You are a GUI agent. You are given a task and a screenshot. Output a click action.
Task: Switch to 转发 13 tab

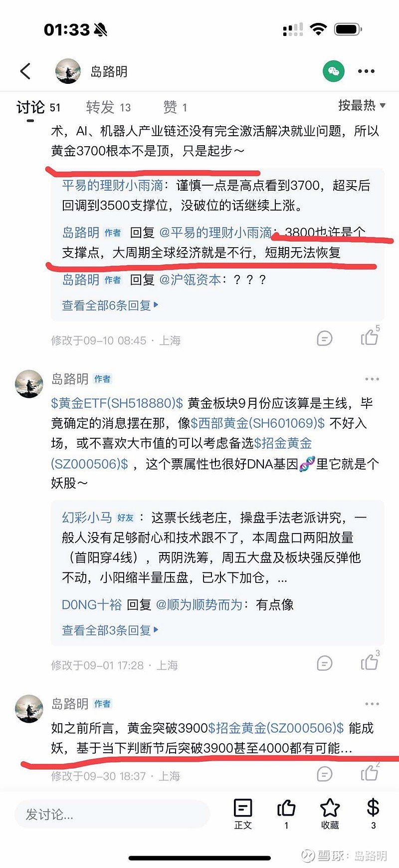pos(108,107)
